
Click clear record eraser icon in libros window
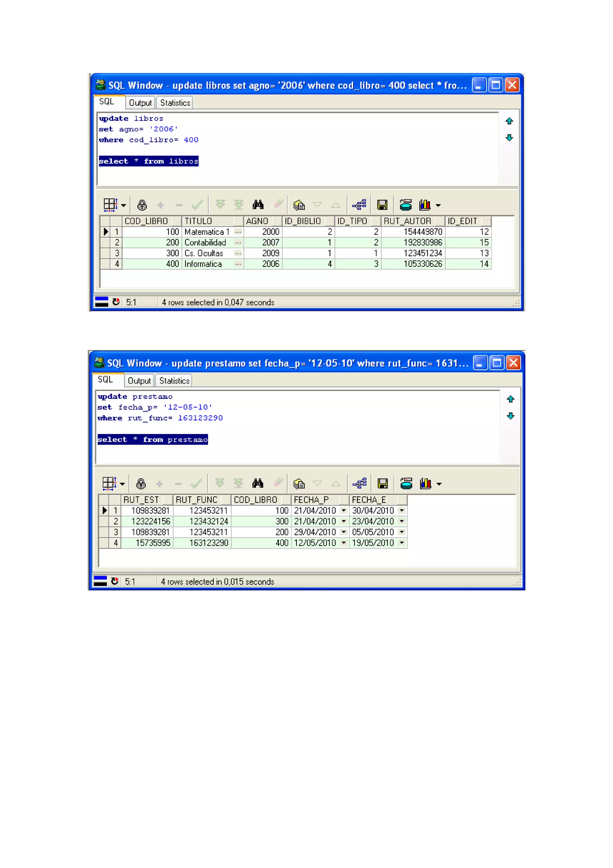[x=279, y=203]
